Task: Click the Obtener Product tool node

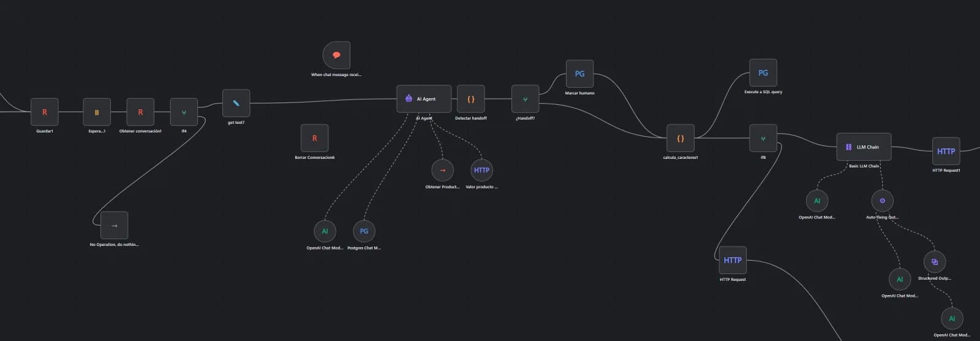Action: tap(442, 170)
